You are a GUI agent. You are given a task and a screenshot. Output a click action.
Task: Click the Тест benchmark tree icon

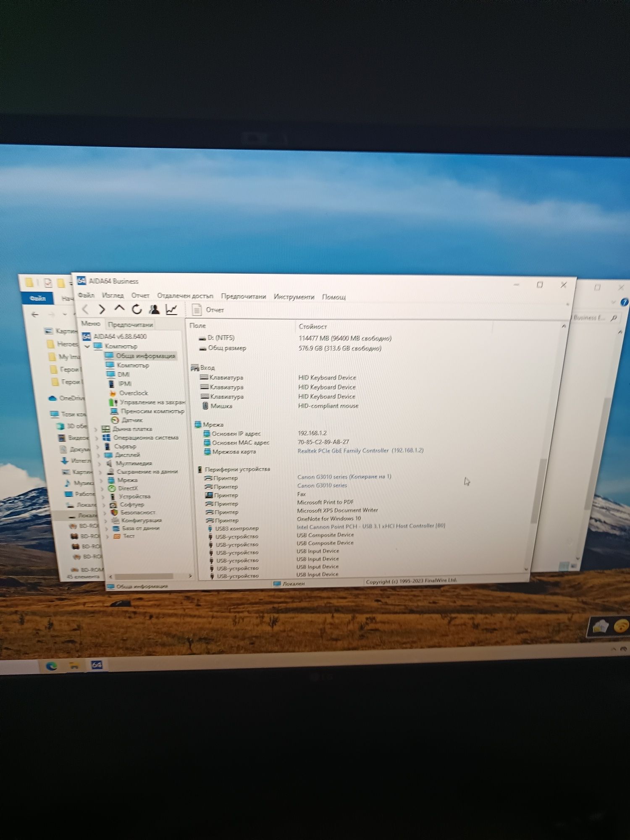pos(117,536)
